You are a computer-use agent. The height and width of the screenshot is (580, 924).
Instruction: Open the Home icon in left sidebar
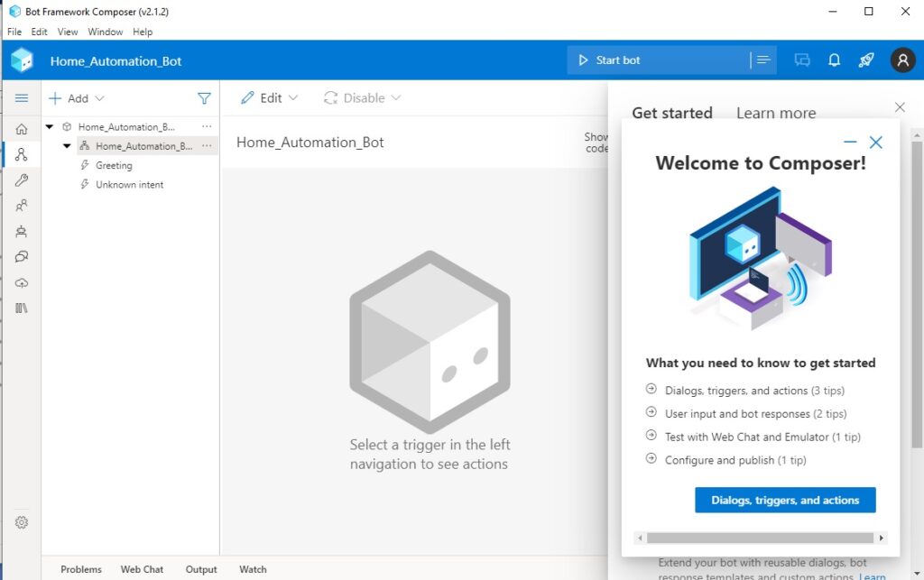(x=22, y=129)
